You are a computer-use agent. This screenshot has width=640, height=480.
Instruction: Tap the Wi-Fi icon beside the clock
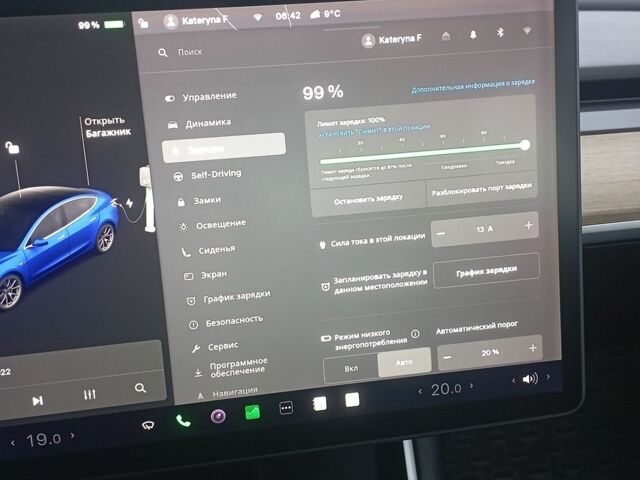(x=258, y=18)
